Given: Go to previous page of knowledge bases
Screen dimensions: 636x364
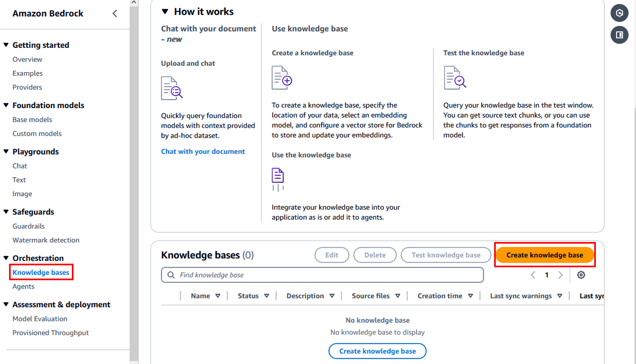Looking at the screenshot, I should click(533, 275).
